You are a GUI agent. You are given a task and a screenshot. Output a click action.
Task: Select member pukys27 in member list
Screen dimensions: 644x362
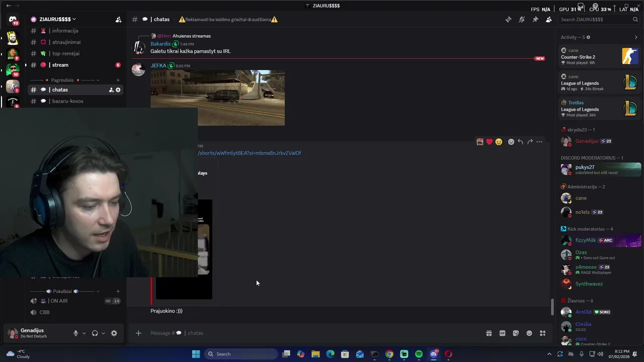coord(600,169)
